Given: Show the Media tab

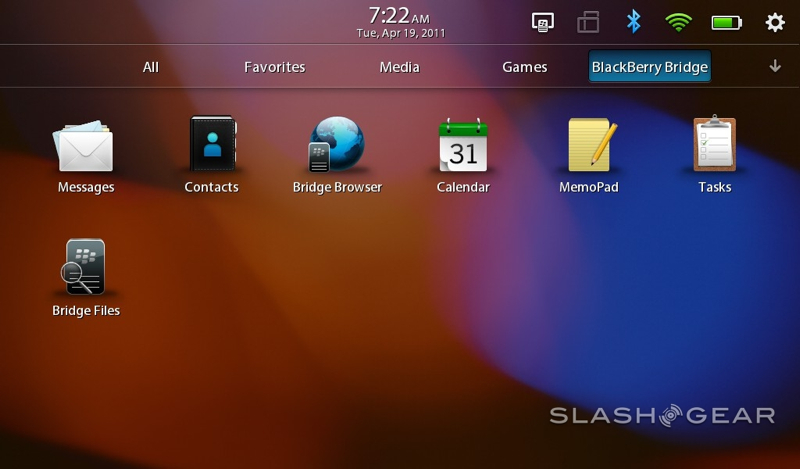Looking at the screenshot, I should (400, 67).
